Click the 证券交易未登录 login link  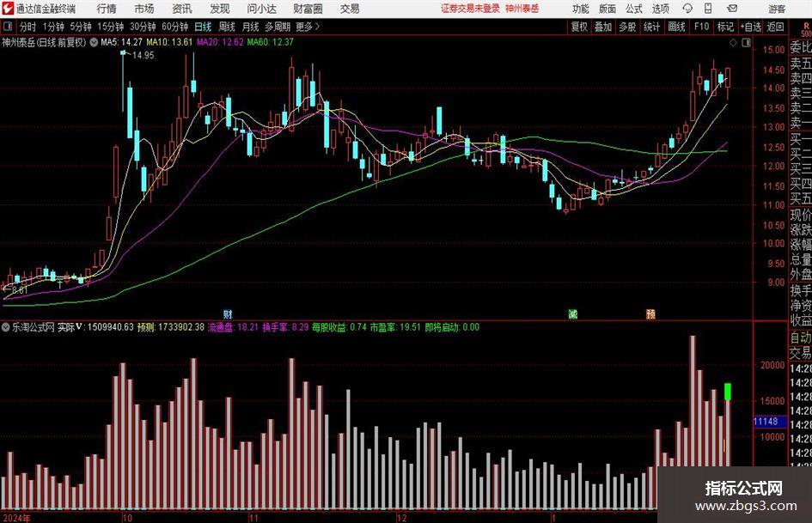(470, 9)
